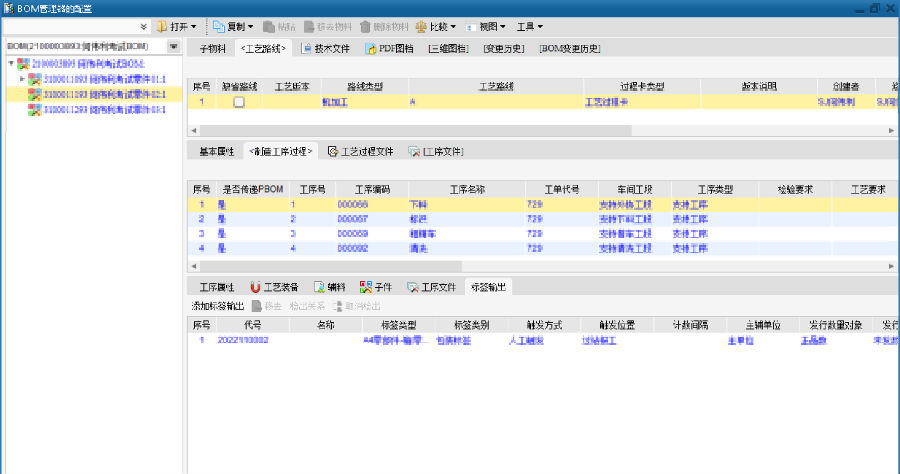
Task: Select the 工艺装备 magnet icon tab
Action: tap(255, 287)
